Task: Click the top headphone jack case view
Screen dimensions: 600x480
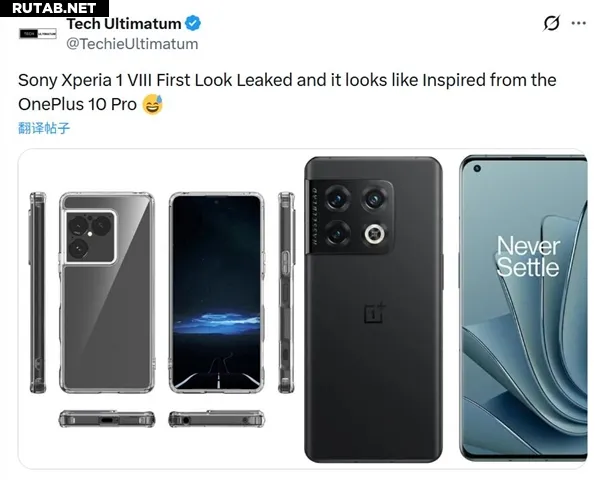Action: [x=216, y=419]
